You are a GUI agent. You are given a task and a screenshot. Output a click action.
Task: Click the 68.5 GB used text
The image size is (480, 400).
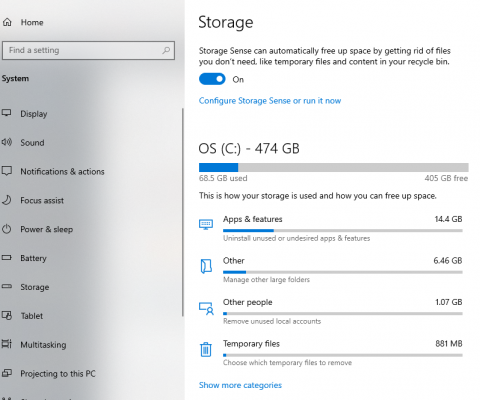coord(223,178)
